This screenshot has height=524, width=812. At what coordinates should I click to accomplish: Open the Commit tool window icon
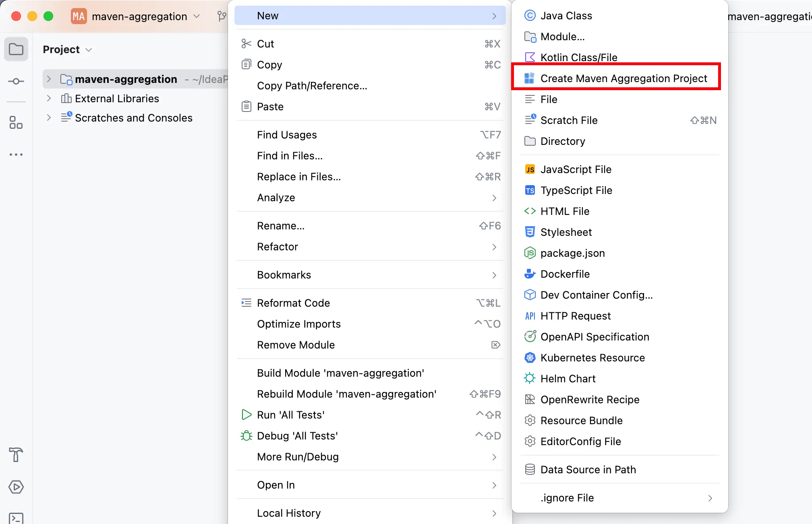[16, 81]
